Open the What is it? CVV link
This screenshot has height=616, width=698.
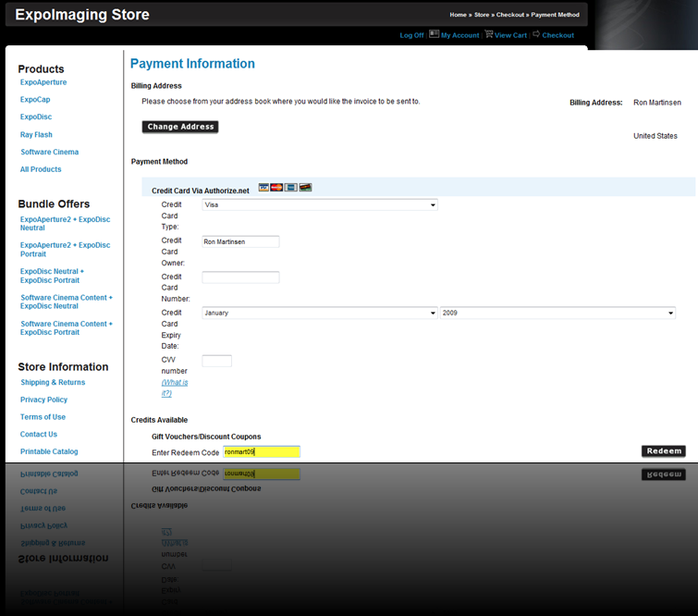click(x=175, y=388)
